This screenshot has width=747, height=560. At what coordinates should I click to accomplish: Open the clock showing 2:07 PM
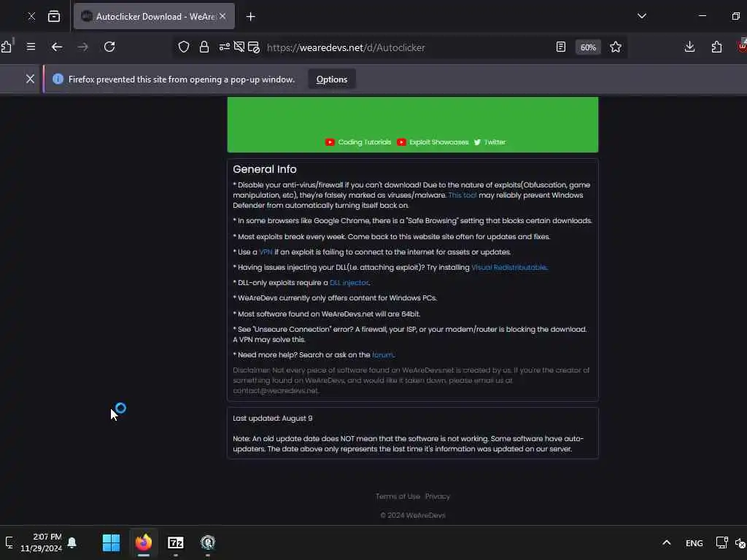coord(42,542)
